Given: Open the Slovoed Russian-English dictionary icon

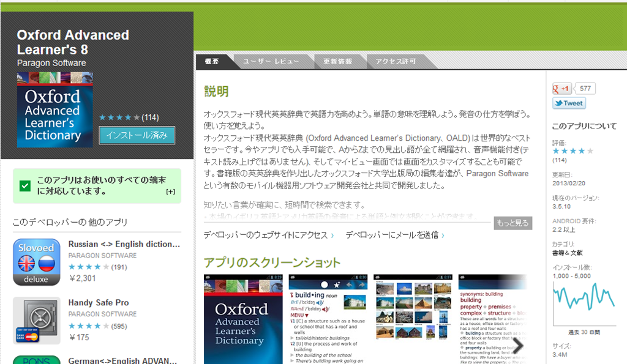Looking at the screenshot, I should click(37, 262).
